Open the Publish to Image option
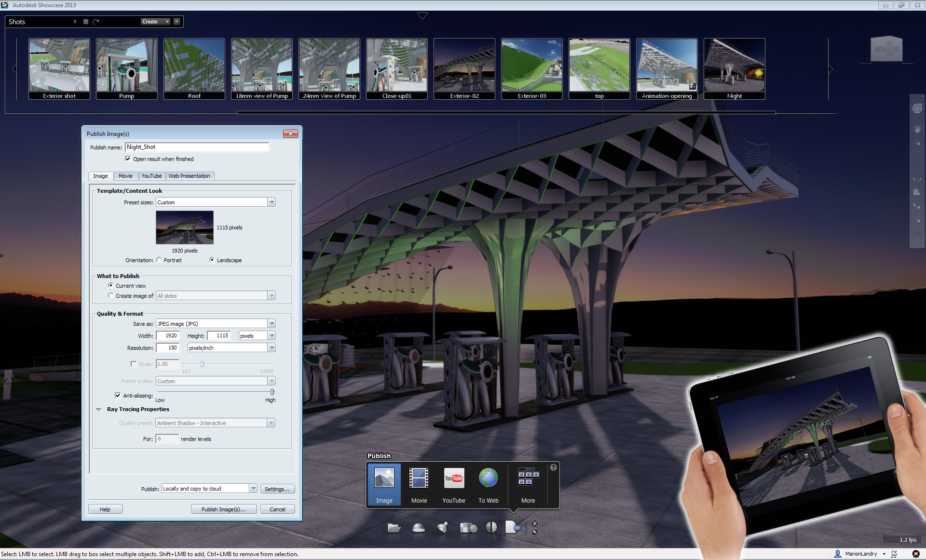Image resolution: width=926 pixels, height=560 pixels. [383, 484]
